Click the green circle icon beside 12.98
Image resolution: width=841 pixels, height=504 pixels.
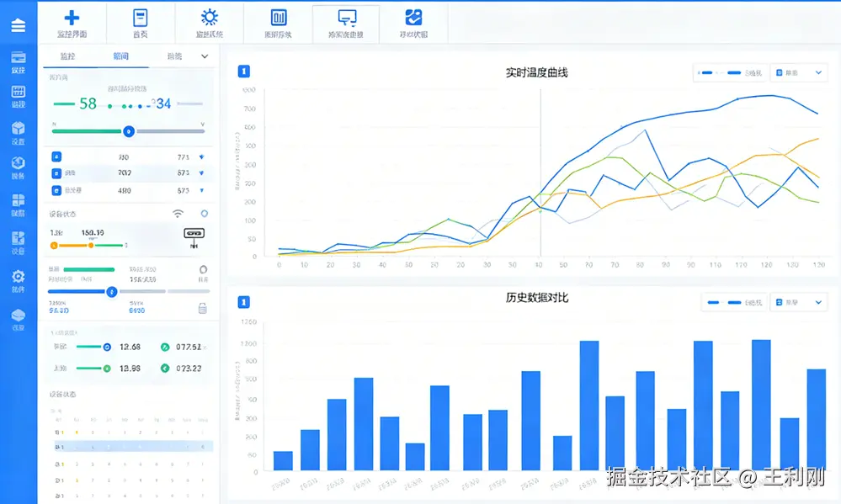pyautogui.click(x=107, y=369)
